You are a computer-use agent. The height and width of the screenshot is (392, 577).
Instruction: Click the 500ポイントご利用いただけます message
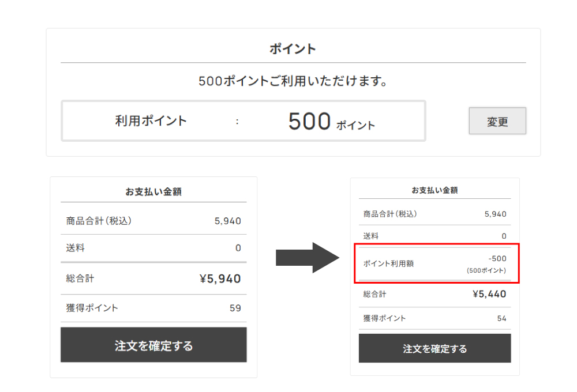293,81
